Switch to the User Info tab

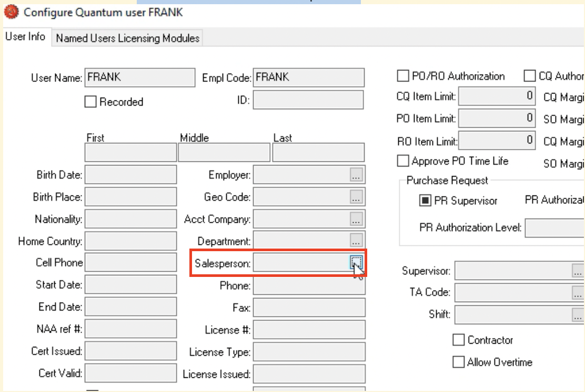click(25, 36)
